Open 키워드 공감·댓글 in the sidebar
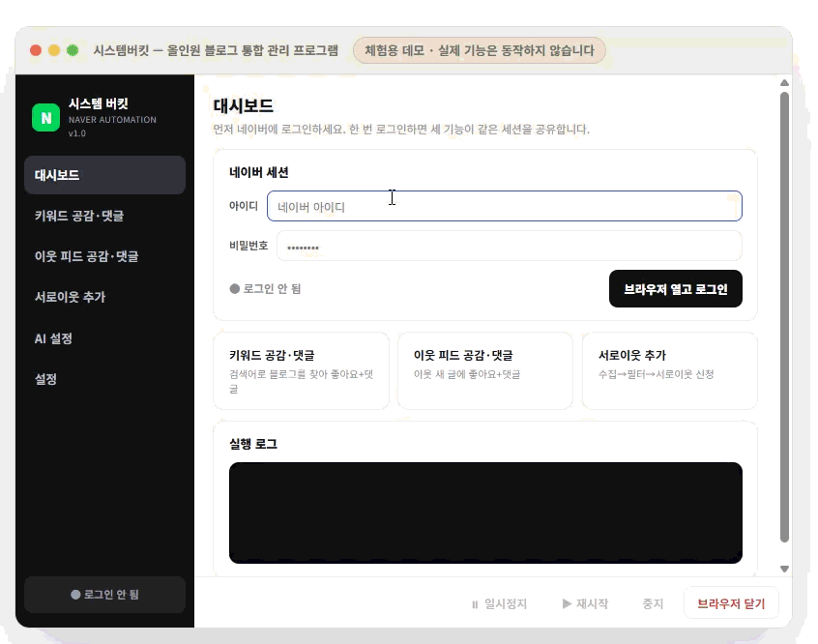This screenshot has width=818, height=644. click(x=104, y=216)
